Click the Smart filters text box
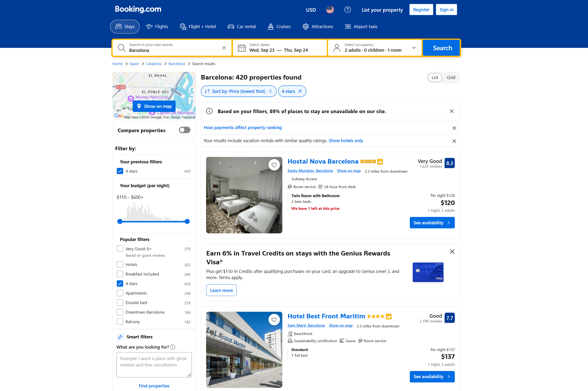Image resolution: width=588 pixels, height=391 pixels. tap(154, 365)
